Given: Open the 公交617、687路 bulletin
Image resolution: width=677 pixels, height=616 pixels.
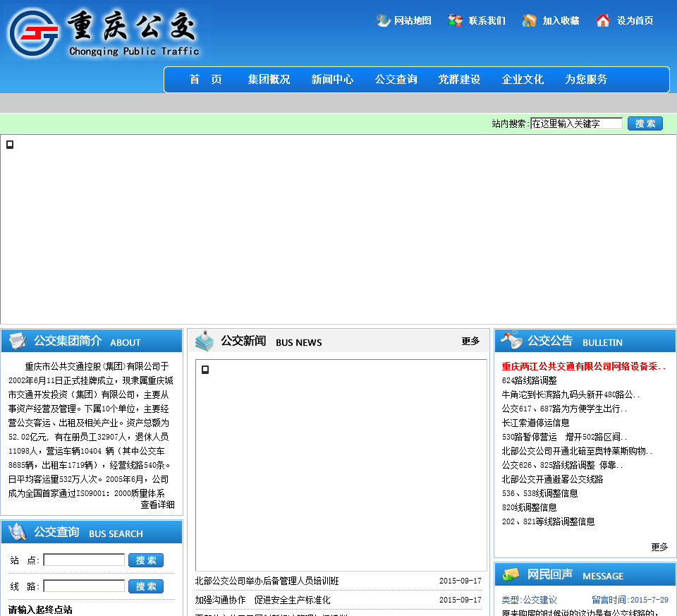Looking at the screenshot, I should coord(564,409).
